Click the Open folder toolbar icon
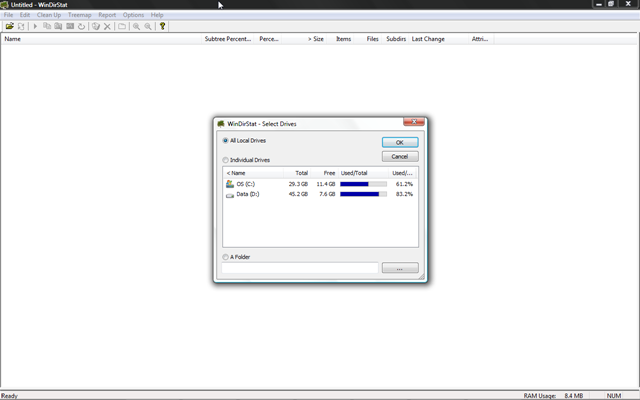 click(9, 26)
